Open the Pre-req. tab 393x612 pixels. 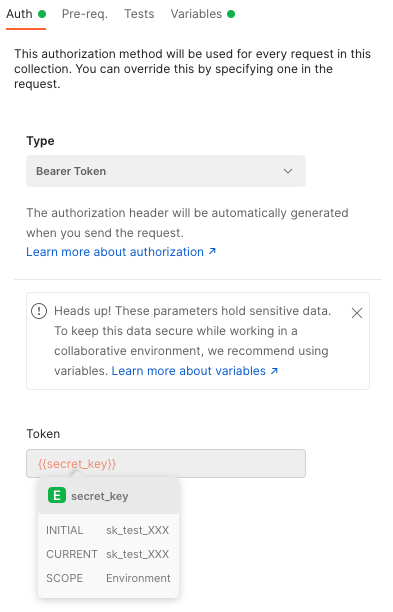pyautogui.click(x=85, y=14)
